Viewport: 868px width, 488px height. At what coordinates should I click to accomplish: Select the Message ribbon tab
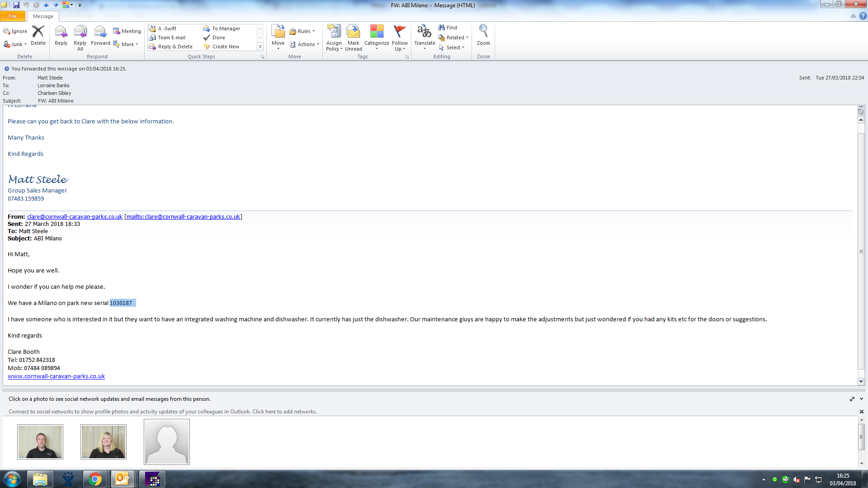43,16
